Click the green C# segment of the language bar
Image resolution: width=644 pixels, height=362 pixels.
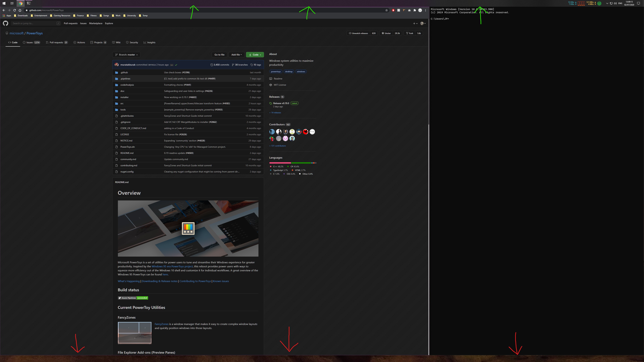[301, 163]
